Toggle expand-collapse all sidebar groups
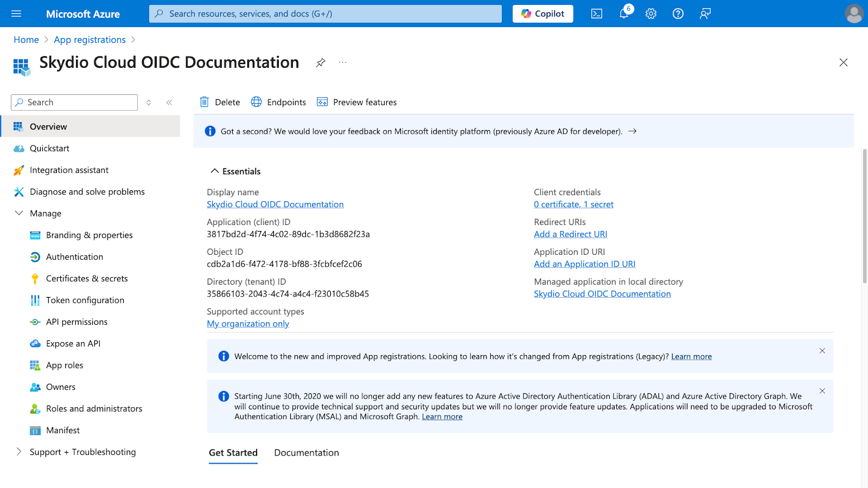Image resolution: width=868 pixels, height=488 pixels. click(x=149, y=102)
